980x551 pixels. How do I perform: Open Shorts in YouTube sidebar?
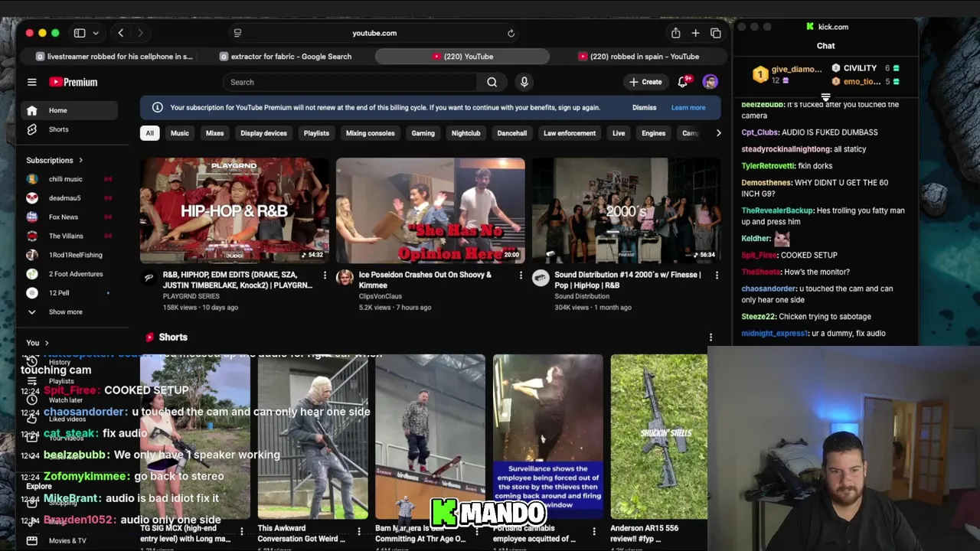click(70, 129)
